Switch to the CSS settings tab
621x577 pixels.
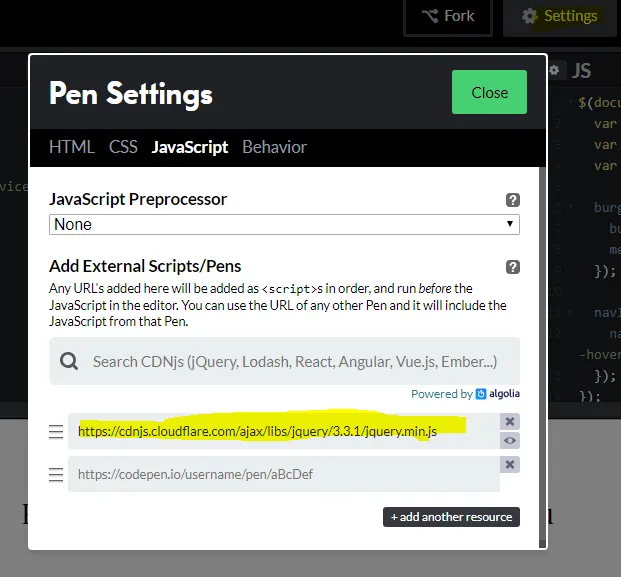pyautogui.click(x=123, y=147)
